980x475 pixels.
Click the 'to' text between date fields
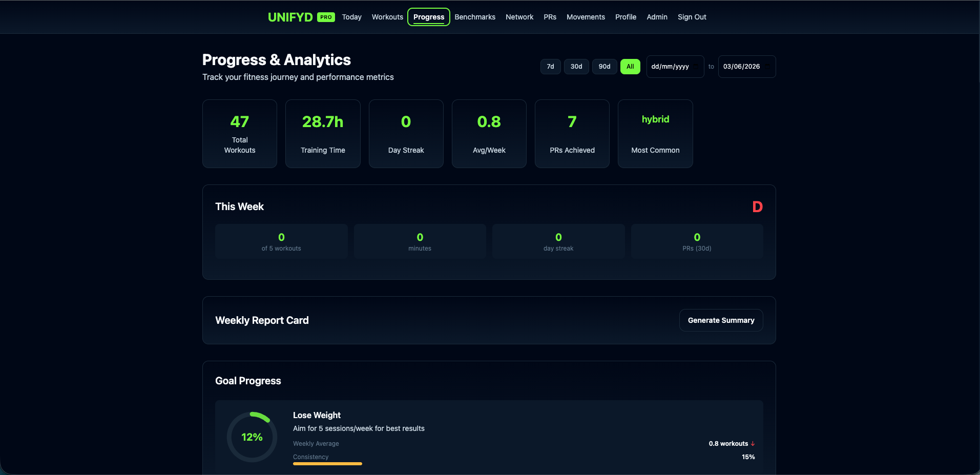[711, 67]
